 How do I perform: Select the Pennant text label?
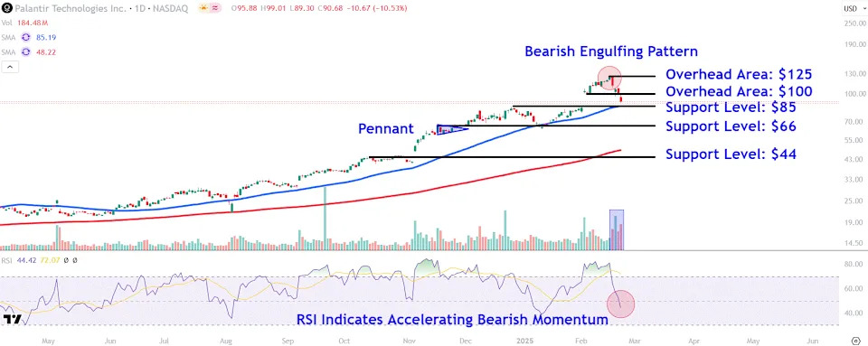386,129
